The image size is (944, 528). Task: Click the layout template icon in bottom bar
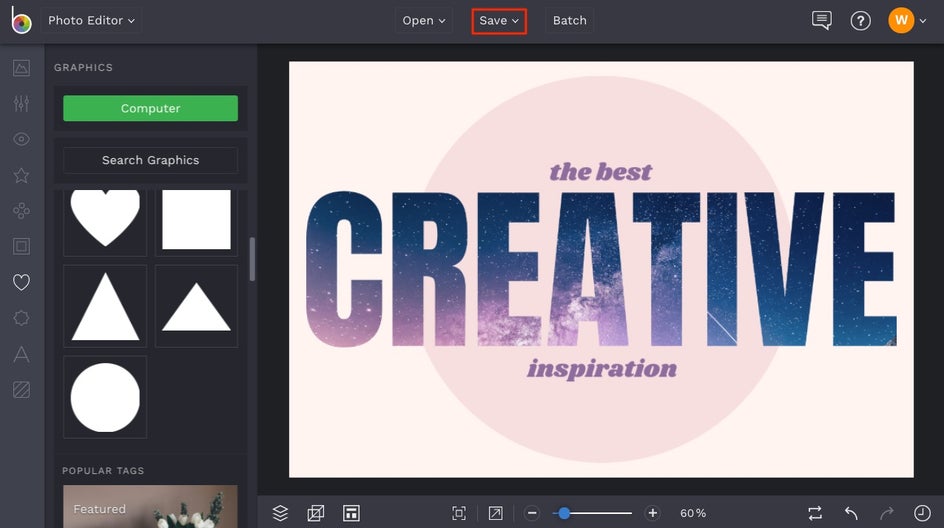[x=351, y=513]
